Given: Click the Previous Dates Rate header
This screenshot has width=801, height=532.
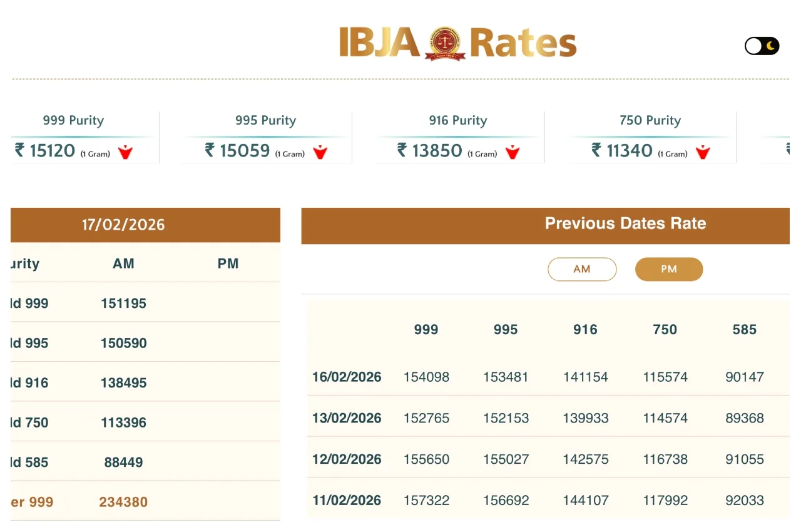Looking at the screenshot, I should [625, 224].
